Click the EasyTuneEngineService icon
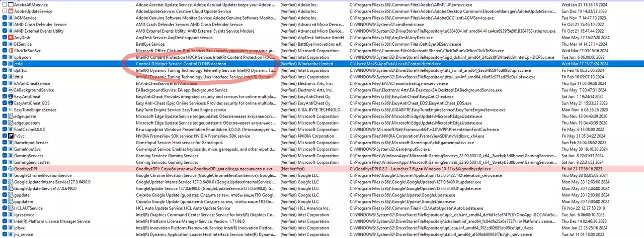 click(x=11, y=109)
